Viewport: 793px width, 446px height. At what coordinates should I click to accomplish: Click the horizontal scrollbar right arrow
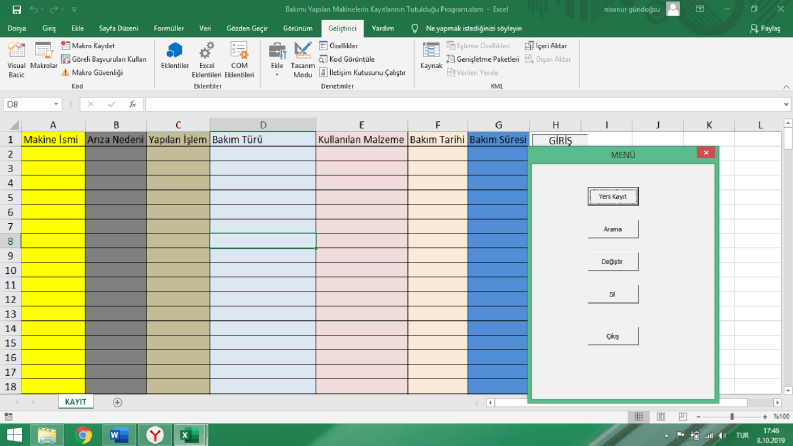(x=777, y=403)
